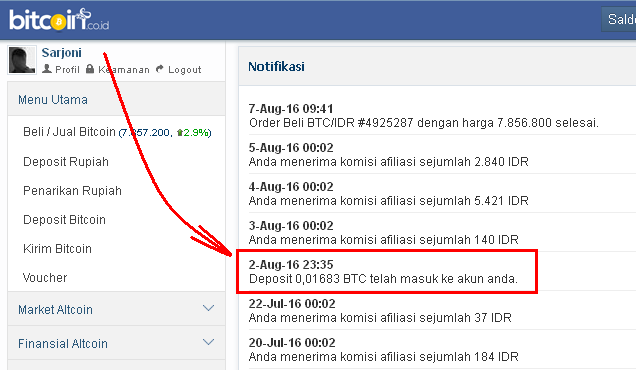Log out via the Logout link
This screenshot has height=370, width=636.
tap(185, 70)
